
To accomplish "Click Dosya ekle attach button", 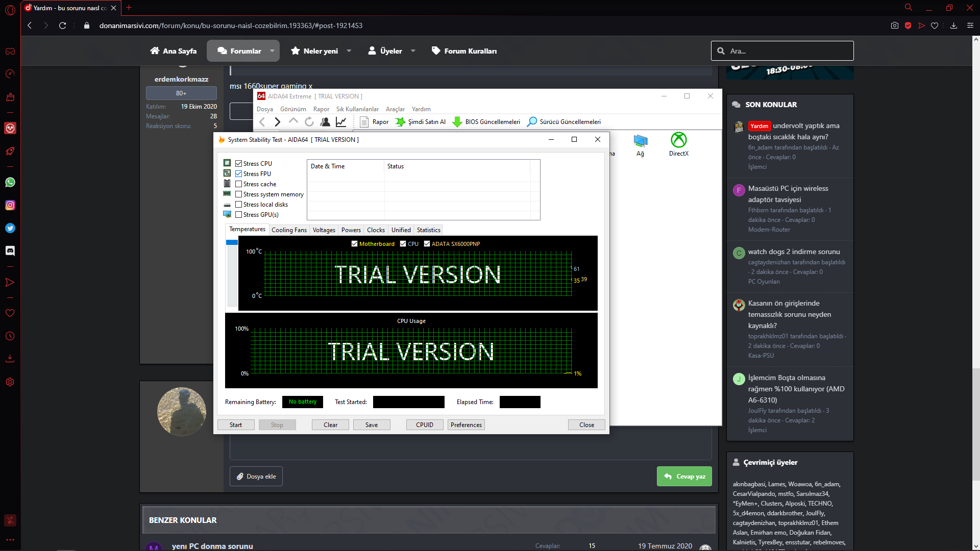I will 256,477.
